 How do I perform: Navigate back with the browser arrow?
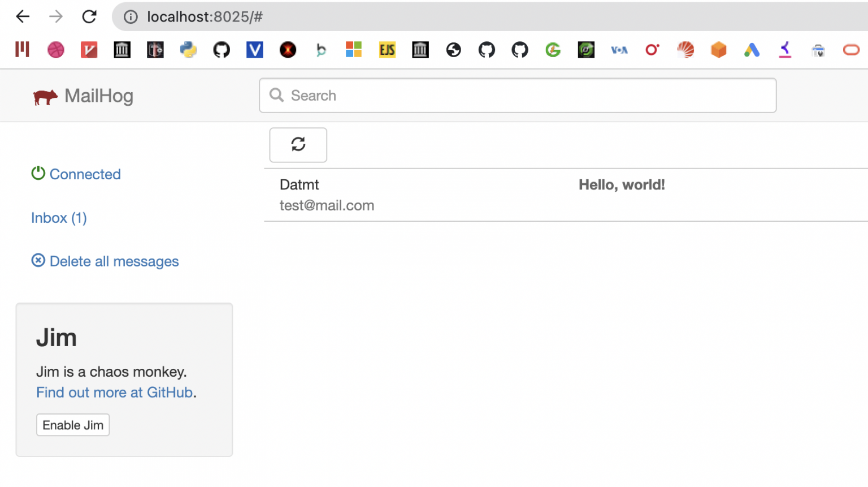pyautogui.click(x=22, y=16)
